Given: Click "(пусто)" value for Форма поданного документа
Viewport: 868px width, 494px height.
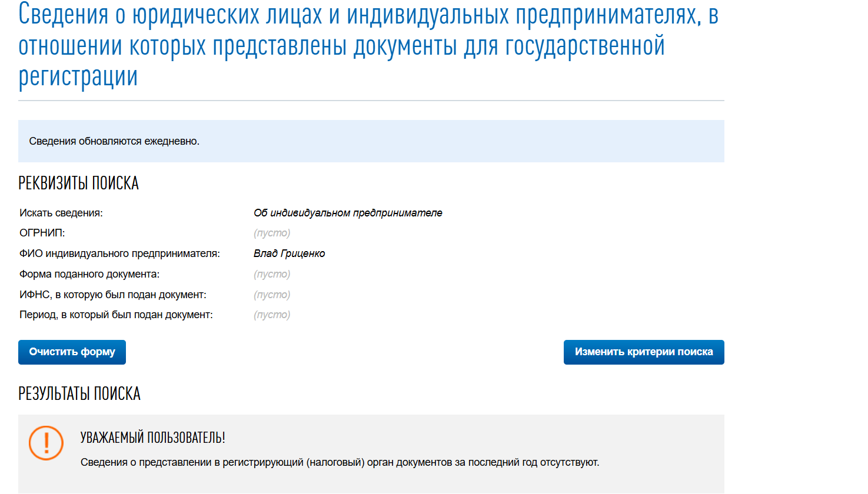Looking at the screenshot, I should click(272, 274).
